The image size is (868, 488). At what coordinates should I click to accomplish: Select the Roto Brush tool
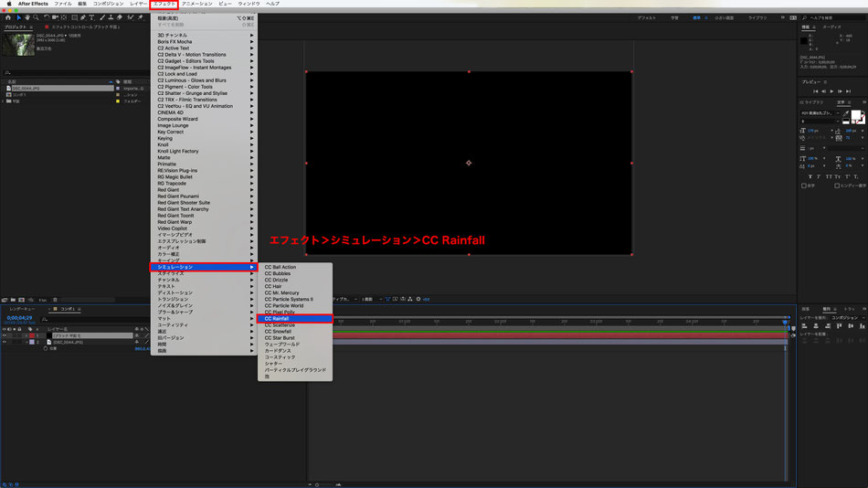(x=131, y=17)
